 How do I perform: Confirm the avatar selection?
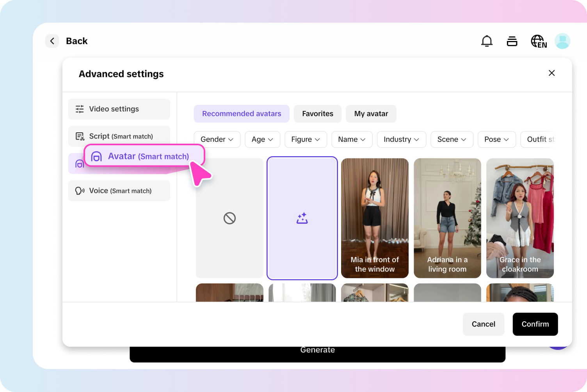535,324
